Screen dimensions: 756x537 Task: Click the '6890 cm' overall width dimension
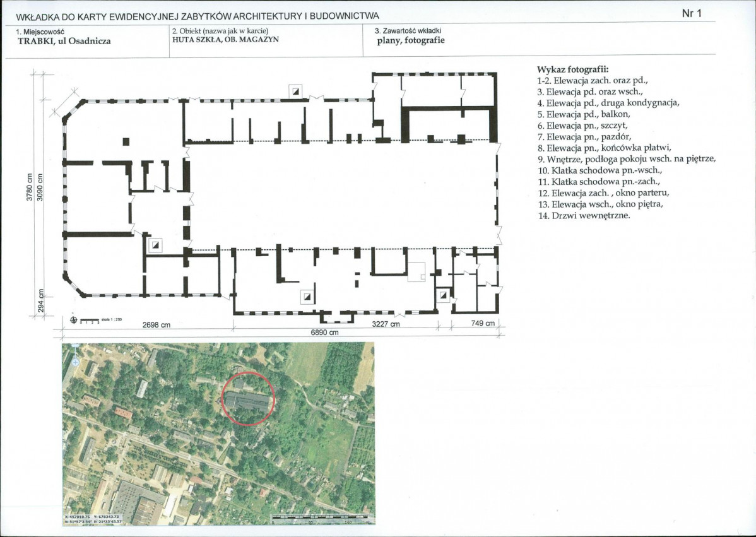click(325, 332)
